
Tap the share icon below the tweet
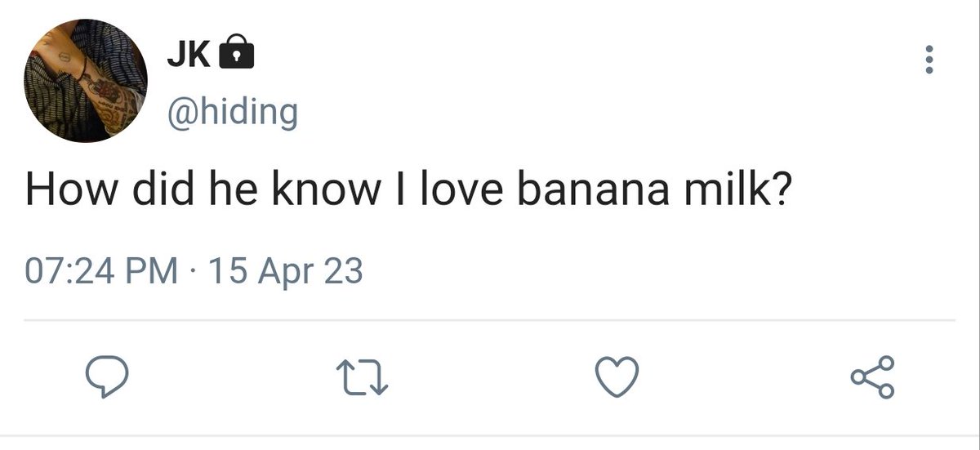tap(872, 378)
